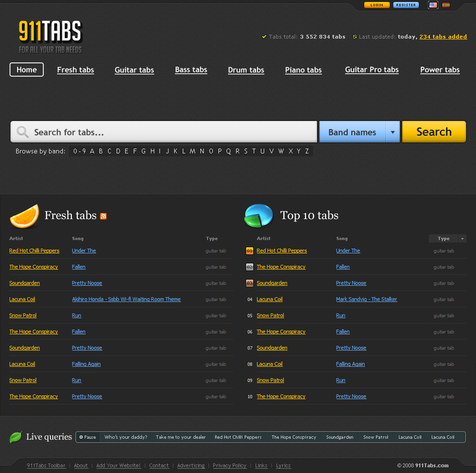Open the Drum tabs section
Image resolution: width=476 pixels, height=473 pixels.
coord(246,70)
